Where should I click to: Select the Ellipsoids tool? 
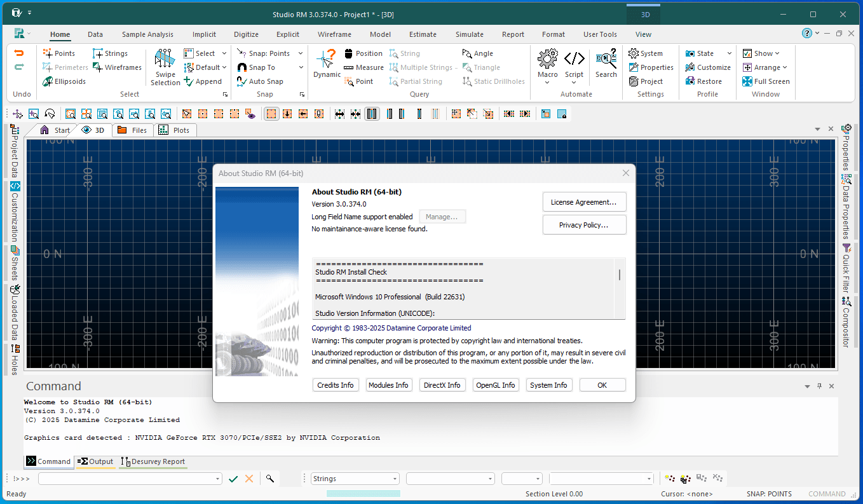point(64,81)
